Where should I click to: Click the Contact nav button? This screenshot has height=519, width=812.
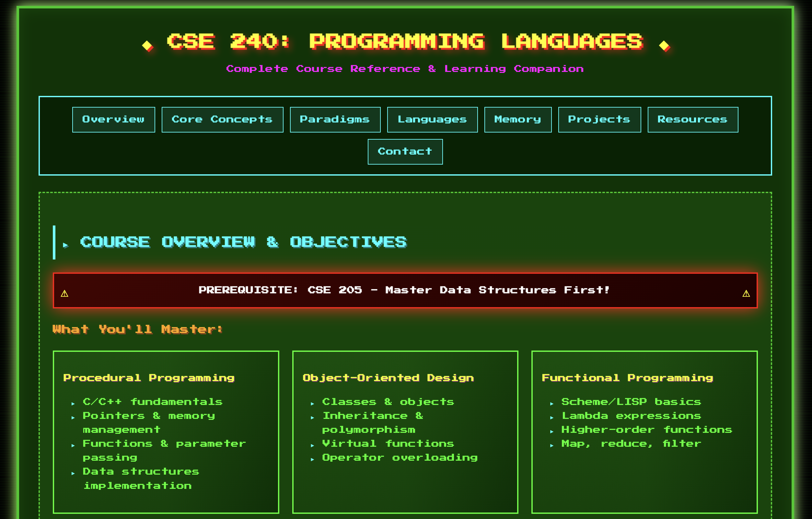click(405, 152)
